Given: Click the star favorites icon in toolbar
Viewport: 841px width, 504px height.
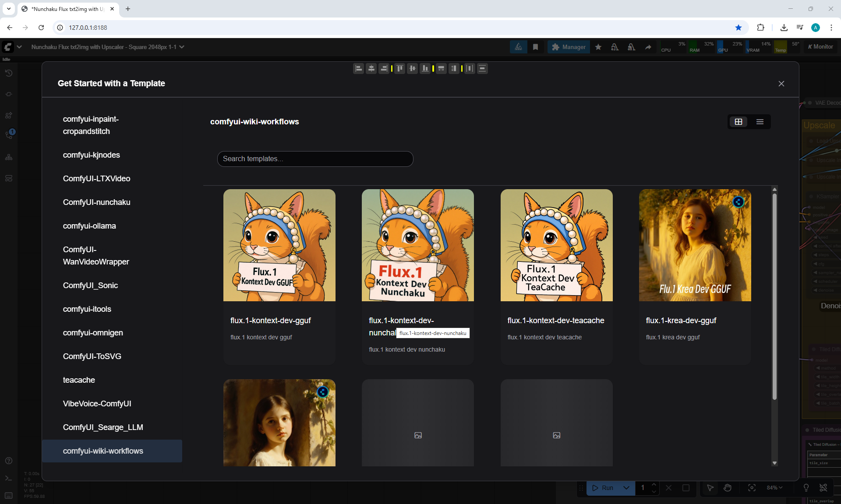Looking at the screenshot, I should click(x=598, y=47).
